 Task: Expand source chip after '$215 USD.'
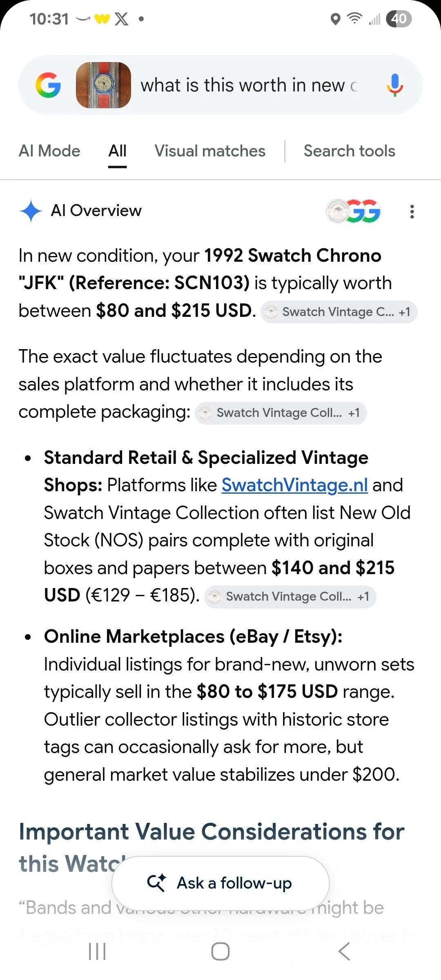tap(339, 312)
